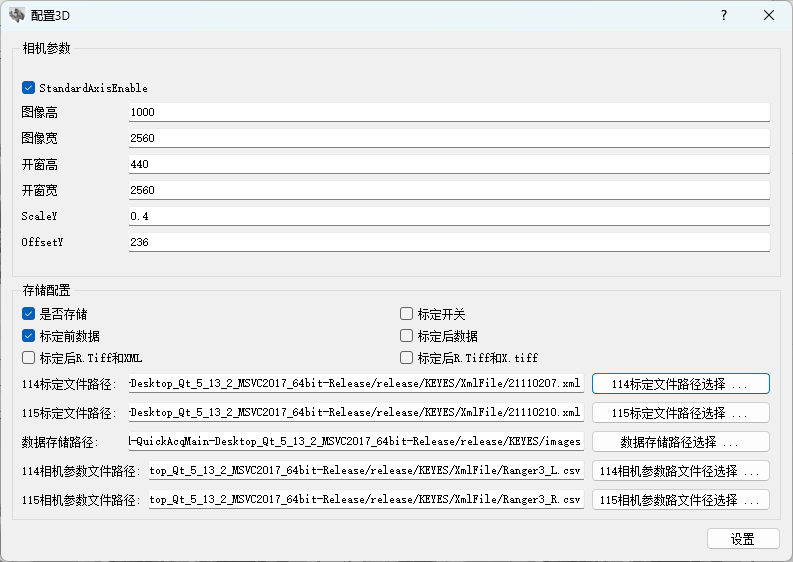
Task: Uncheck the StandardAxisEnable checkbox
Action: 29,88
